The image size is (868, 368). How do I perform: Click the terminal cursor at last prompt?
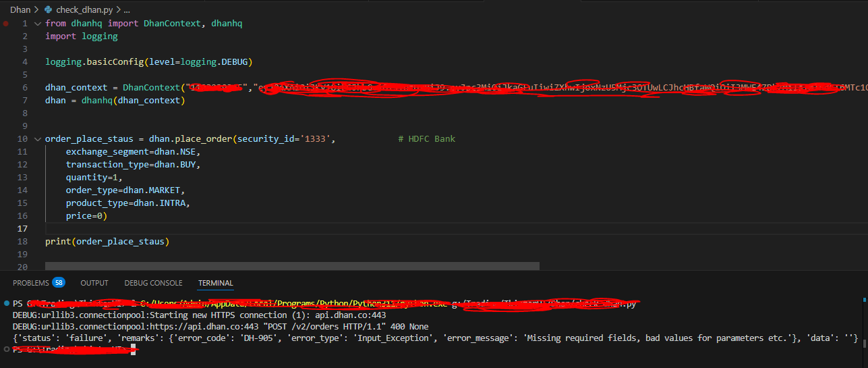click(x=133, y=349)
